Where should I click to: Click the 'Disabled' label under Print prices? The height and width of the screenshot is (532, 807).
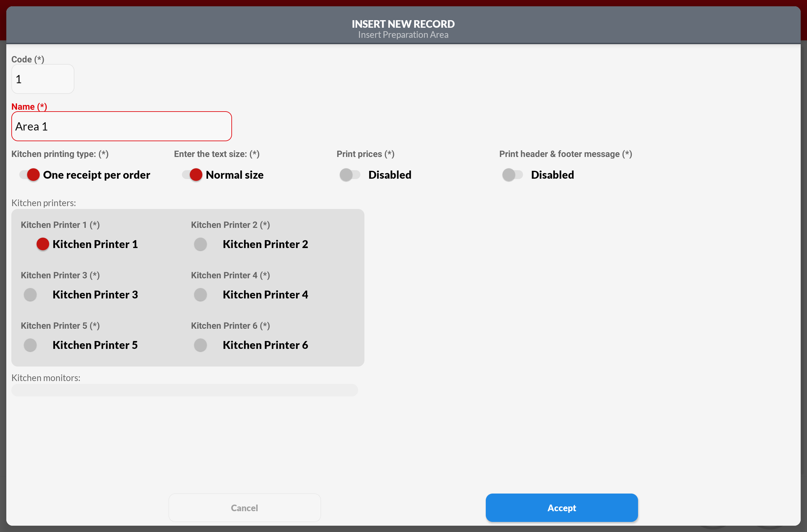pos(390,175)
